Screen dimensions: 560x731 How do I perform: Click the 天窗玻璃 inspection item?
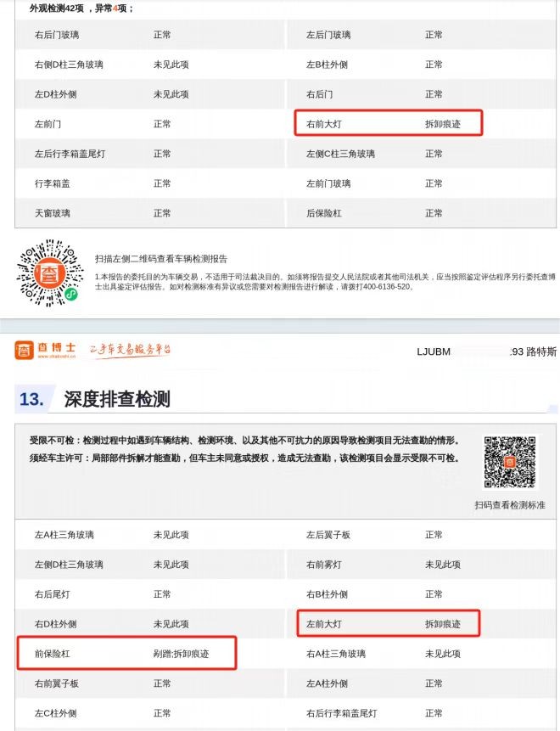53,213
